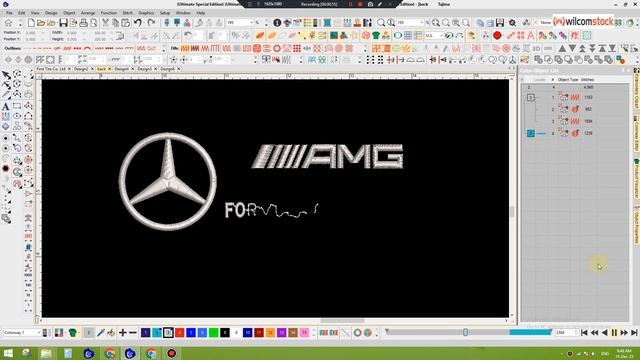Click the solid up triangle sequence icon
This screenshot has height=360, width=640.
(x=562, y=48)
